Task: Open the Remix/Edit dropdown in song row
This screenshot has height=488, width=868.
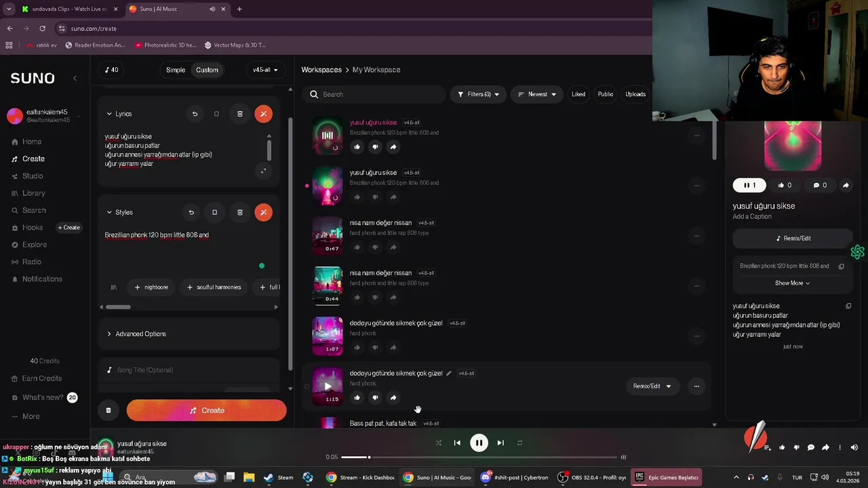Action: 652,386
